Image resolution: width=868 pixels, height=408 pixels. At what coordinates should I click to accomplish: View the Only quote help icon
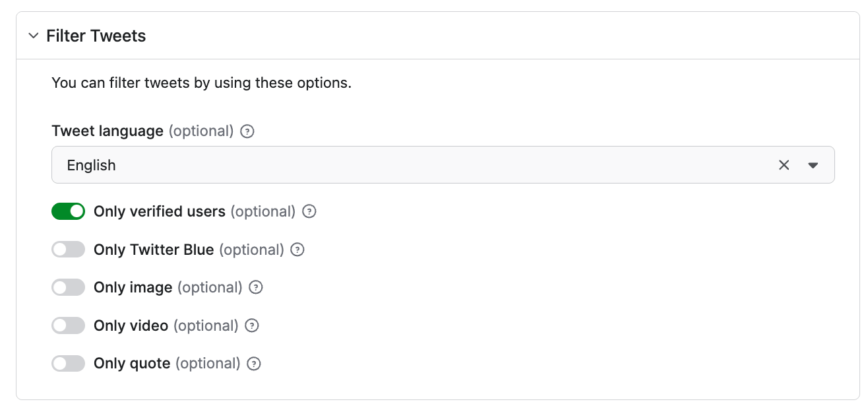pos(253,363)
